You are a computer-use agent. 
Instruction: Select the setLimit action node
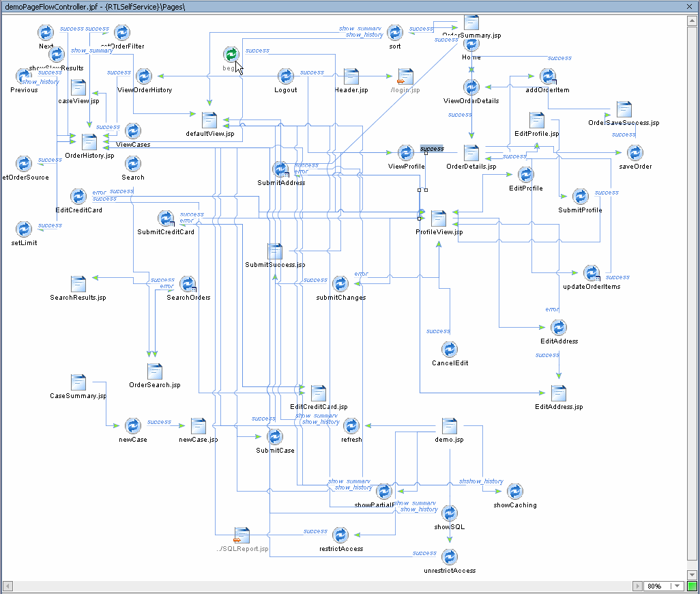[24, 229]
